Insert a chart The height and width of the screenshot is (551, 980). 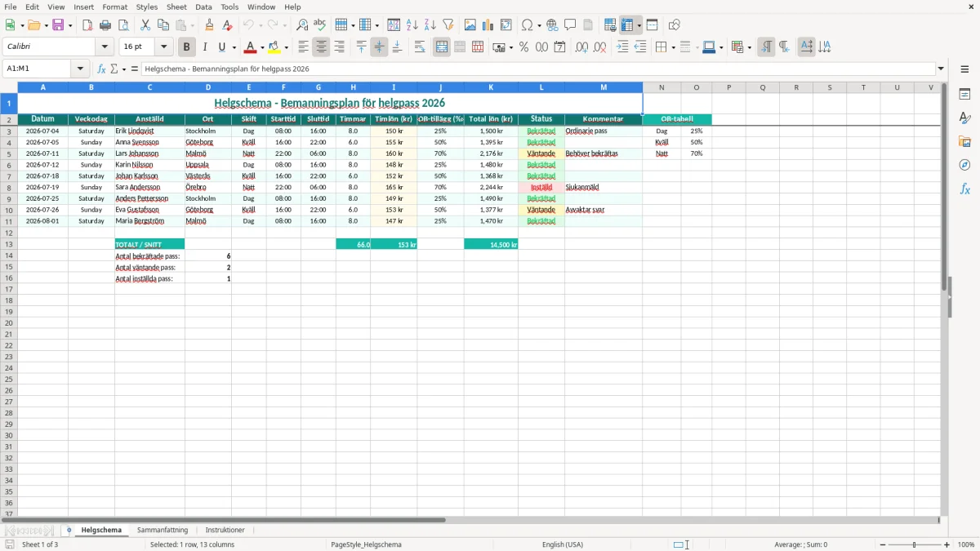point(488,25)
